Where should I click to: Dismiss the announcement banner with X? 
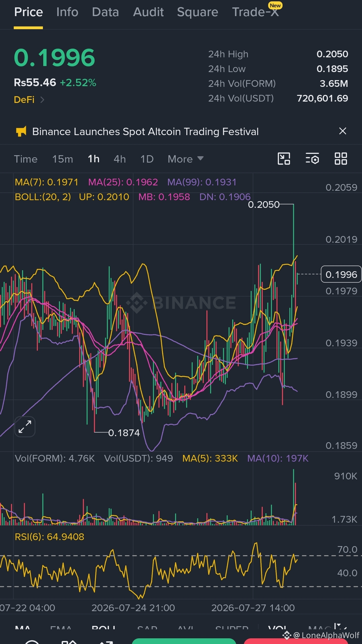click(343, 131)
